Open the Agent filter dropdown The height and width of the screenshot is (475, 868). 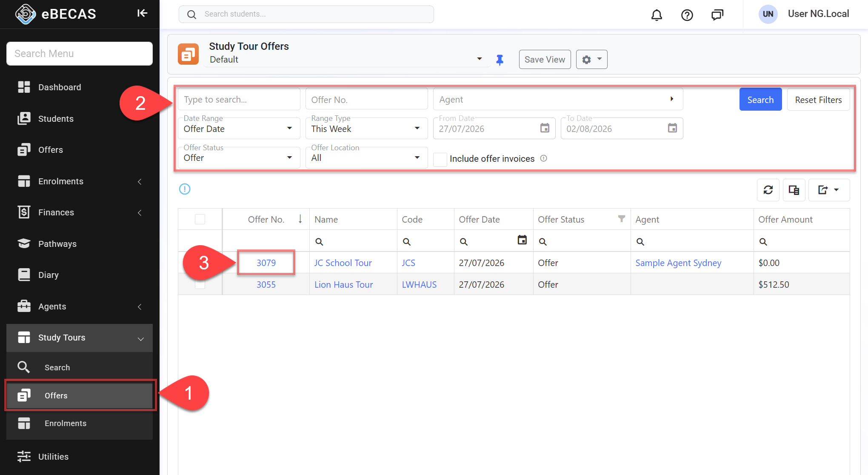(x=558, y=100)
